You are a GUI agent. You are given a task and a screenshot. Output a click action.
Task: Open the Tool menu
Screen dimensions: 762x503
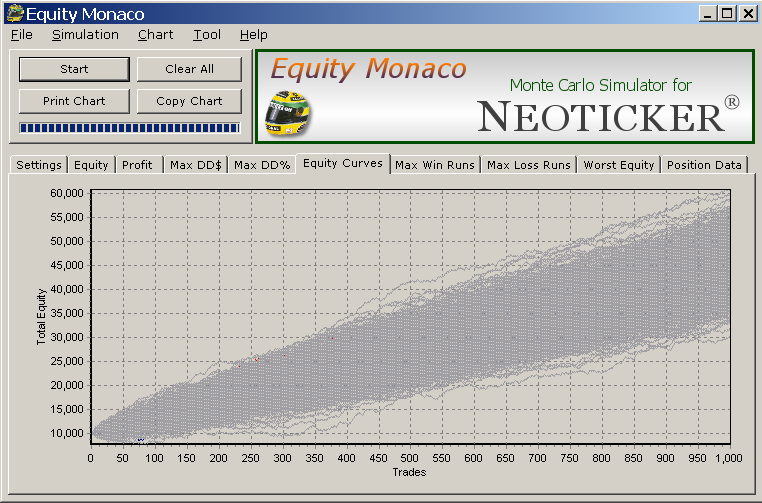pos(207,35)
